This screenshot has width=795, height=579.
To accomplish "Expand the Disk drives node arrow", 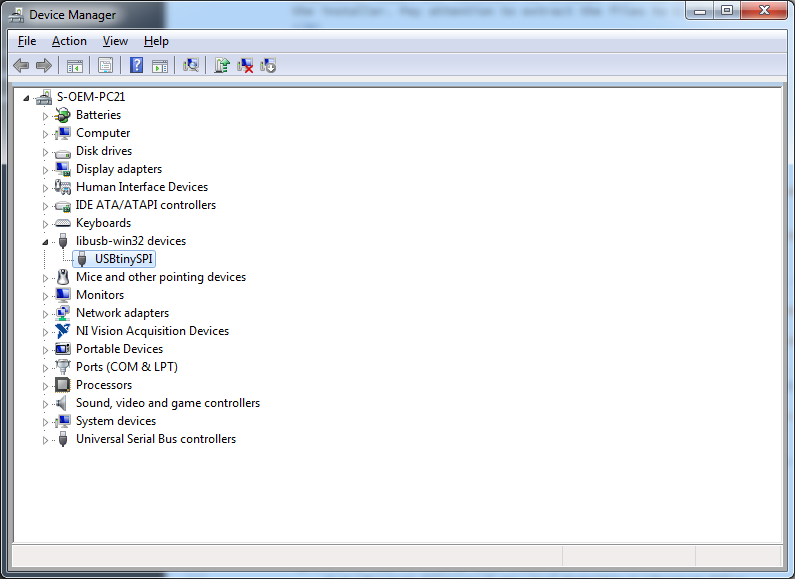I will pyautogui.click(x=45, y=152).
